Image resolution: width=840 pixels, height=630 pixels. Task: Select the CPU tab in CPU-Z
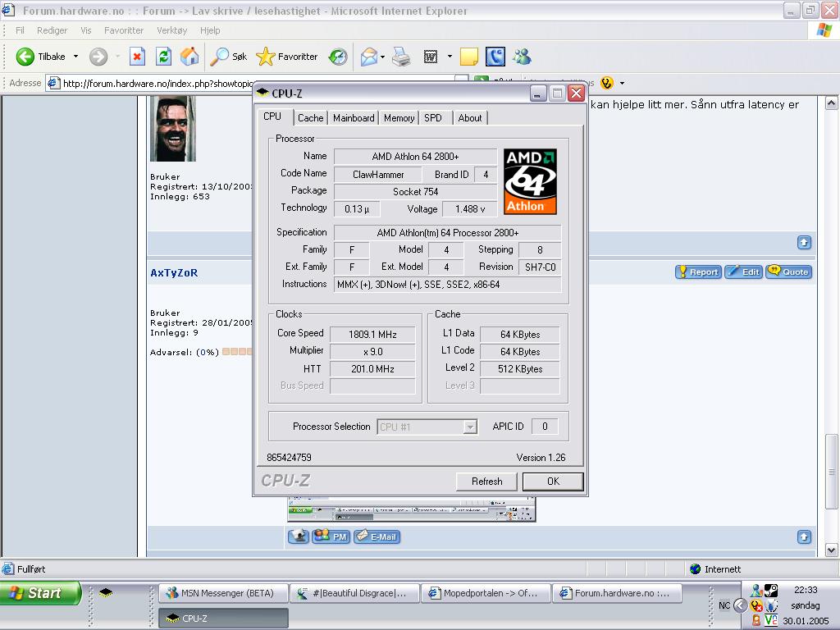272,116
